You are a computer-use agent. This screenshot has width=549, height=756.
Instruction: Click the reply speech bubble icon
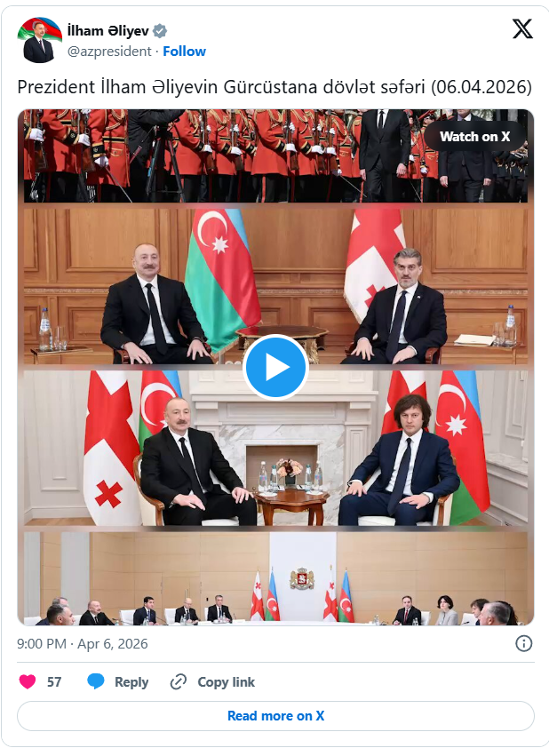point(95,681)
